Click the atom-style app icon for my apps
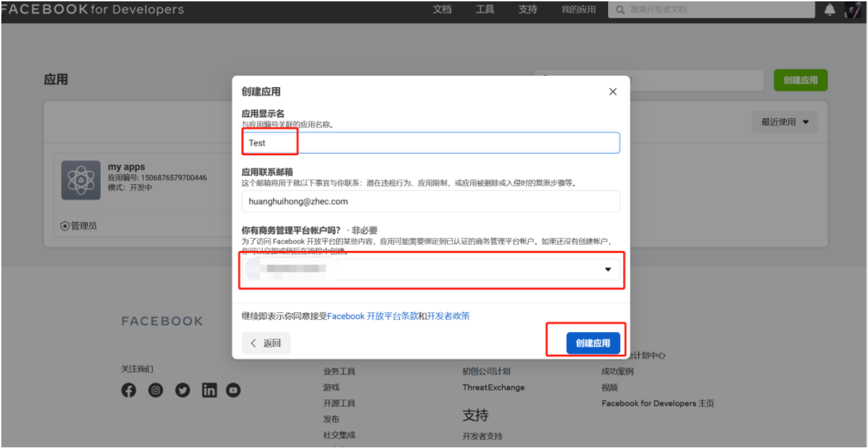The height and width of the screenshot is (448, 868). pyautogui.click(x=81, y=179)
